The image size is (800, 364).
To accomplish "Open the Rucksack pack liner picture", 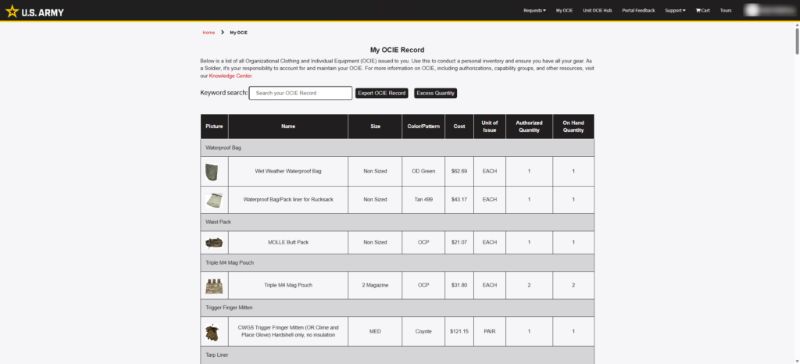I will coord(213,200).
